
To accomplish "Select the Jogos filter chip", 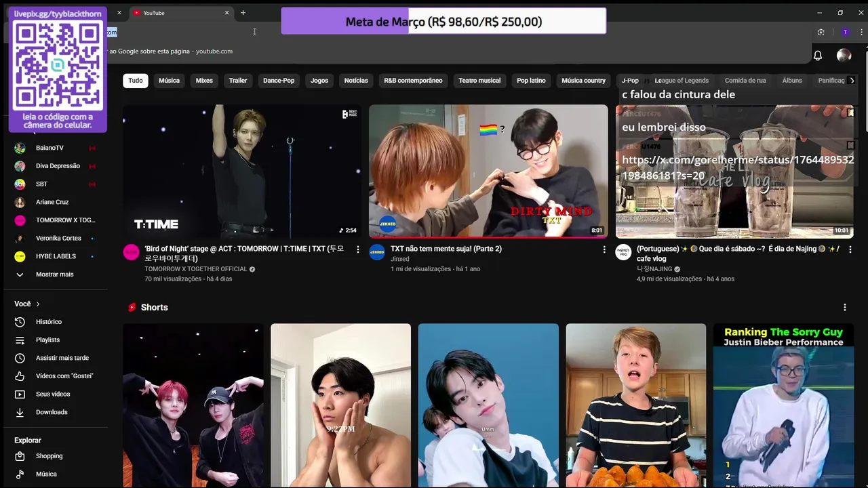I will 319,81.
